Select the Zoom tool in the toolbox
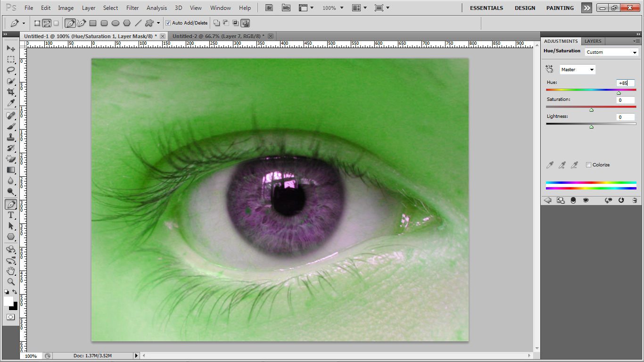644x362 pixels. [x=11, y=282]
